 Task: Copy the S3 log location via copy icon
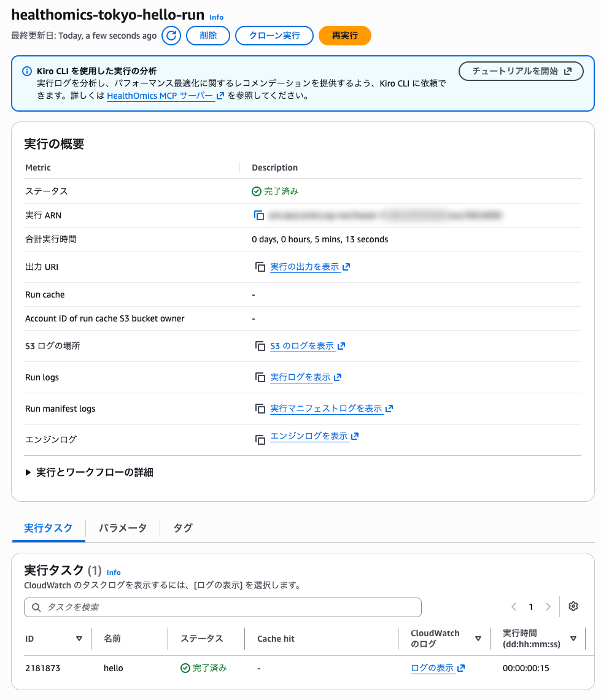point(260,346)
